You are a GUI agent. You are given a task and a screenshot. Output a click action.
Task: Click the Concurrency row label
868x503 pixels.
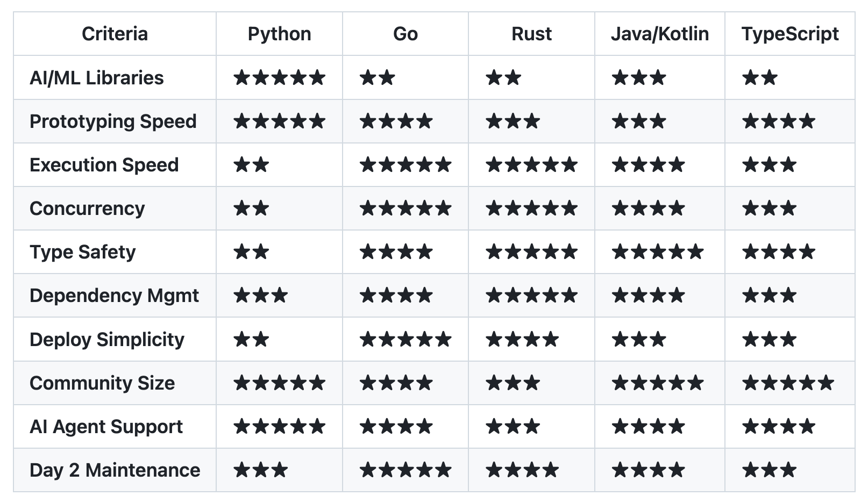tap(87, 209)
